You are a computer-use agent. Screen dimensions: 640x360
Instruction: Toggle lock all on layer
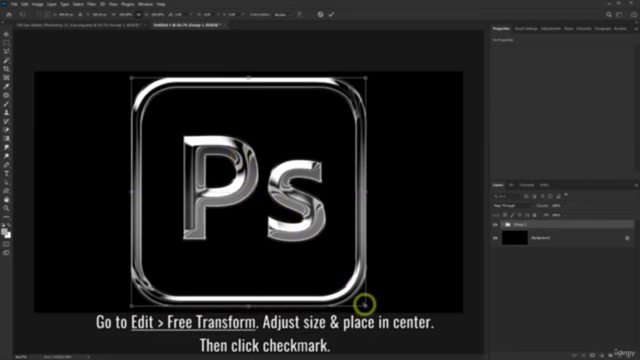pyautogui.click(x=535, y=215)
